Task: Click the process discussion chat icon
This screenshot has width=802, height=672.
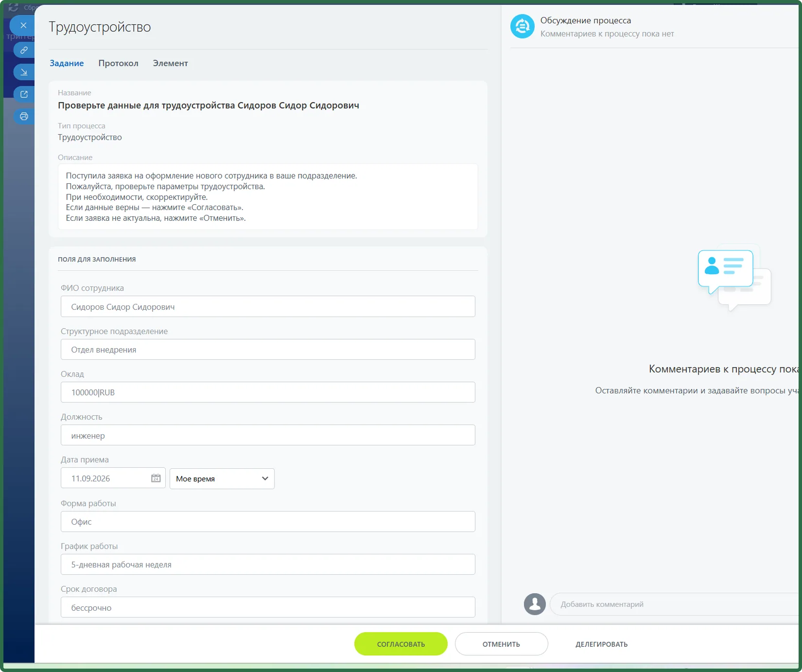Action: click(523, 26)
